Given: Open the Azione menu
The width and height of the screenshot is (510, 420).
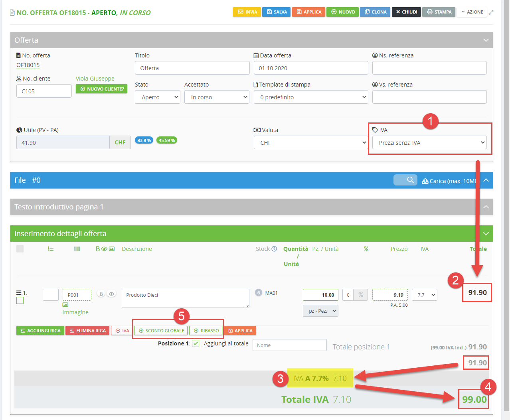Looking at the screenshot, I should [472, 12].
